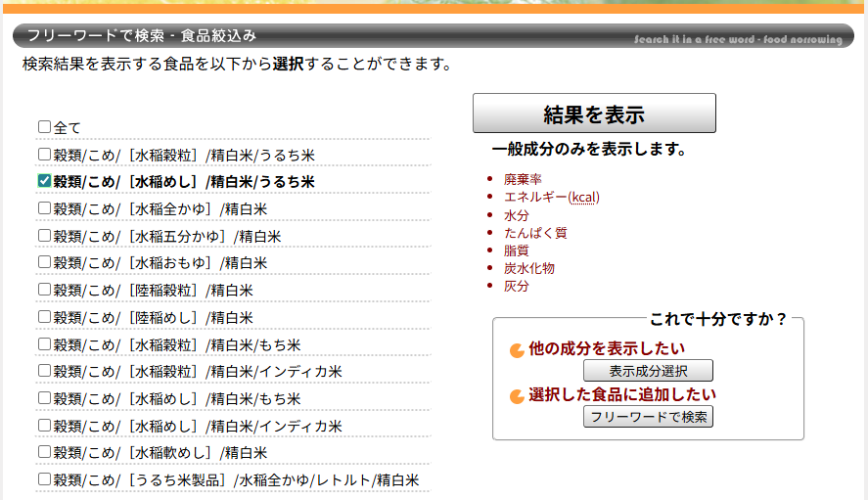Check 穀類/こめ/[陸稲穀粒]/精白米 checkbox
This screenshot has height=500, width=868.
pos(44,289)
